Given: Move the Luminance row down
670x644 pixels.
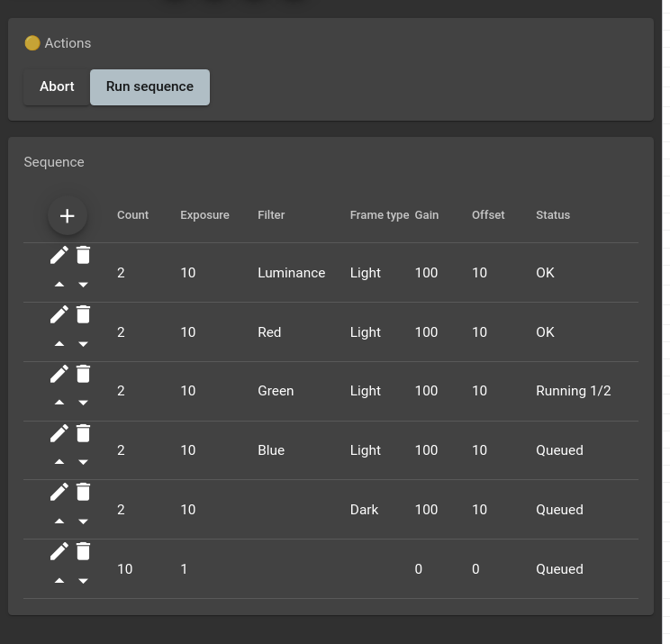Looking at the screenshot, I should point(83,285).
